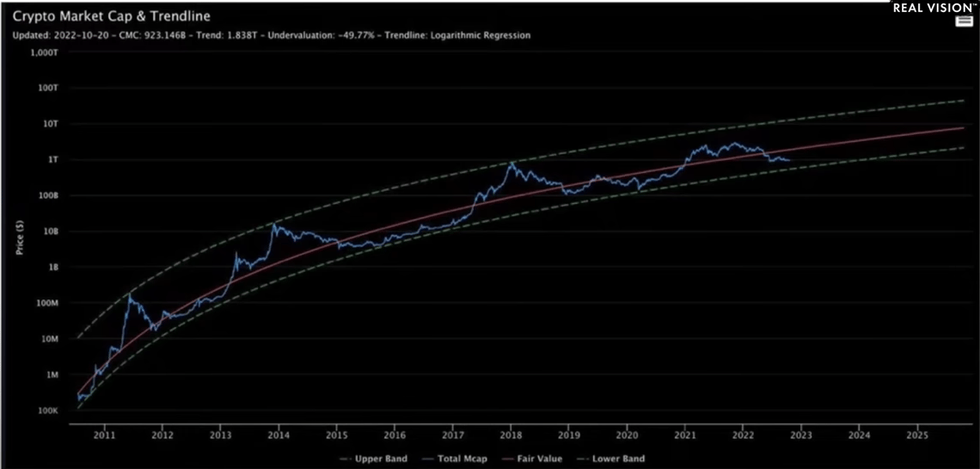
Task: Click the 2017 x-axis label
Action: click(x=453, y=434)
